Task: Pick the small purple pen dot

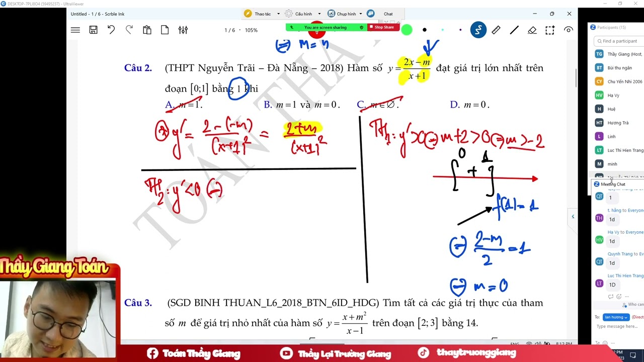Action: pos(460,30)
